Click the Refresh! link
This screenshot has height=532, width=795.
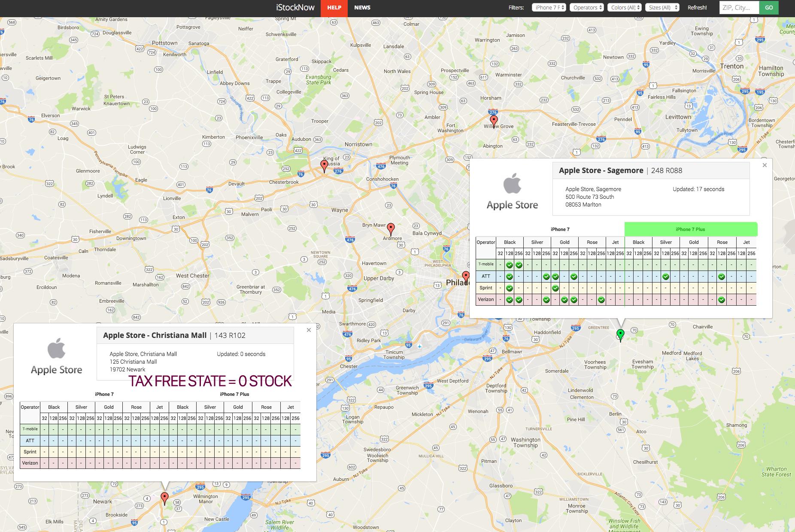click(x=697, y=8)
